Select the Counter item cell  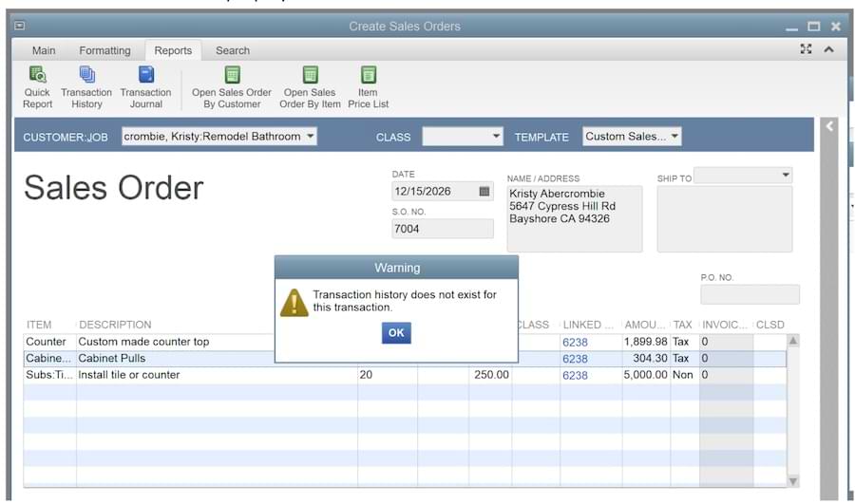pyautogui.click(x=49, y=343)
